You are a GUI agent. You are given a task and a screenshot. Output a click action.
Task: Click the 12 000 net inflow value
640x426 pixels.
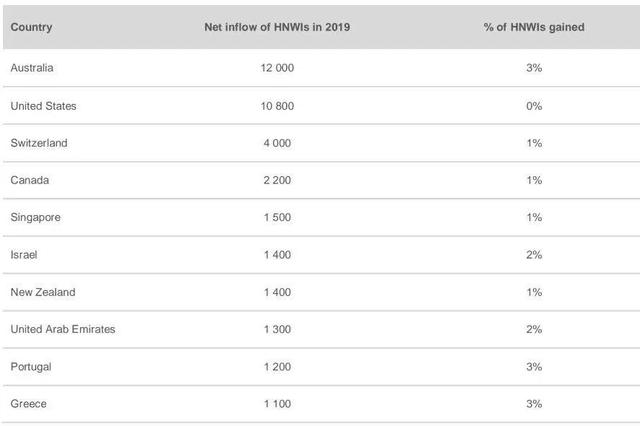[277, 68]
